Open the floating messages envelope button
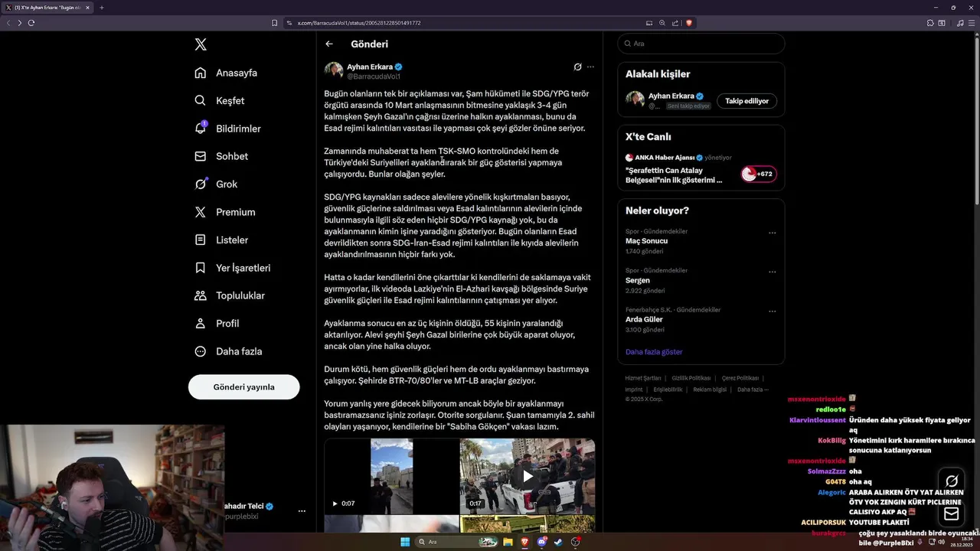 point(952,514)
